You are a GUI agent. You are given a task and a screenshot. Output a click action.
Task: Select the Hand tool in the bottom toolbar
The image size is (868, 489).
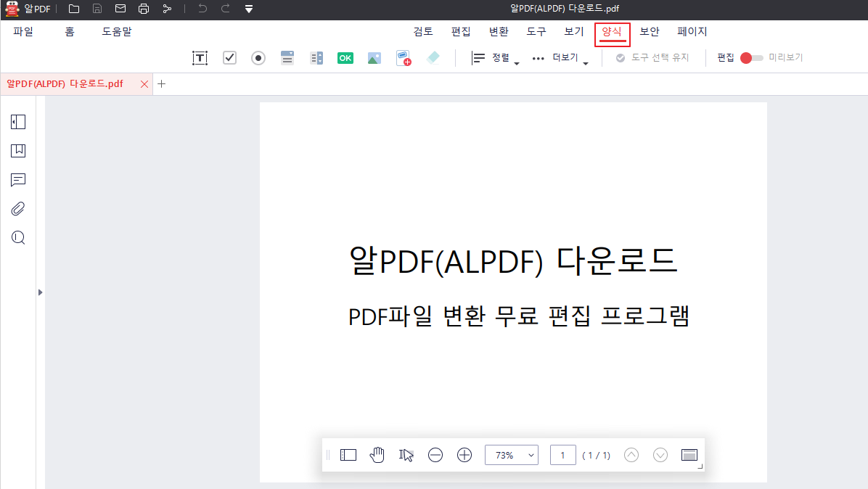coord(377,455)
